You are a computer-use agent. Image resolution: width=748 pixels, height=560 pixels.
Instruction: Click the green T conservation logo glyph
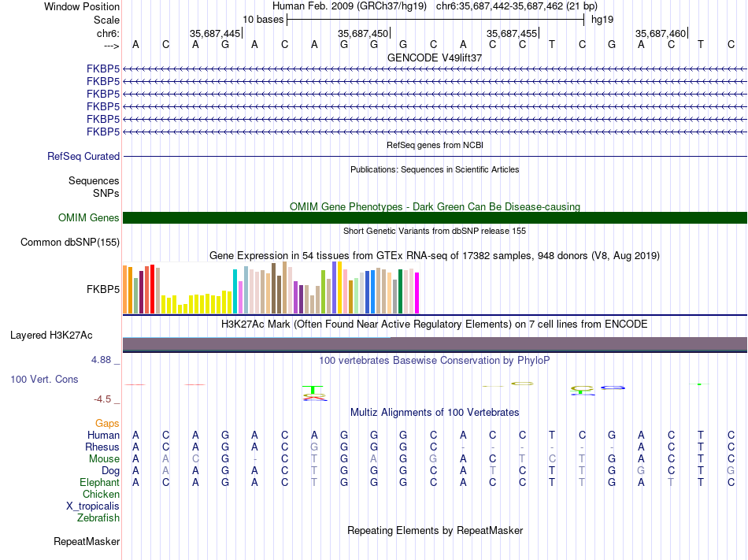[x=314, y=389]
